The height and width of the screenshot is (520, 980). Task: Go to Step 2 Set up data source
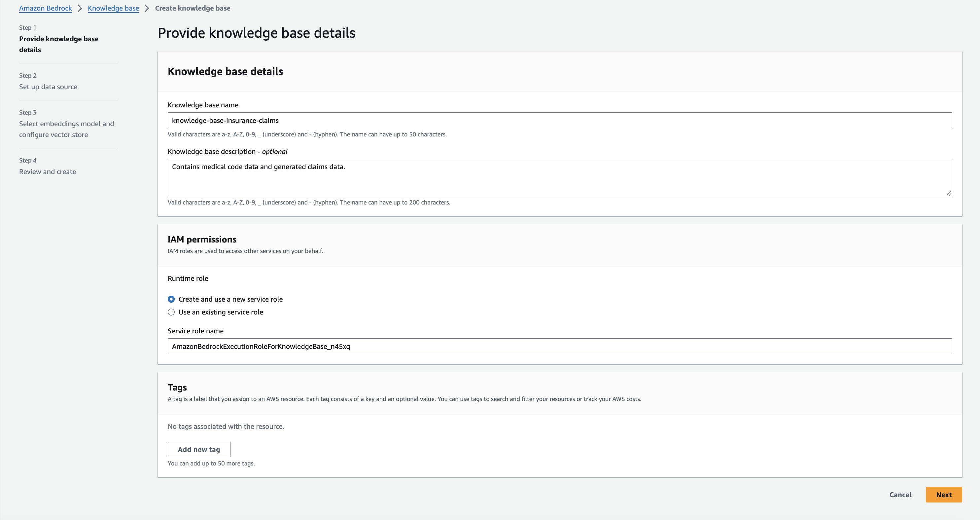(x=48, y=87)
